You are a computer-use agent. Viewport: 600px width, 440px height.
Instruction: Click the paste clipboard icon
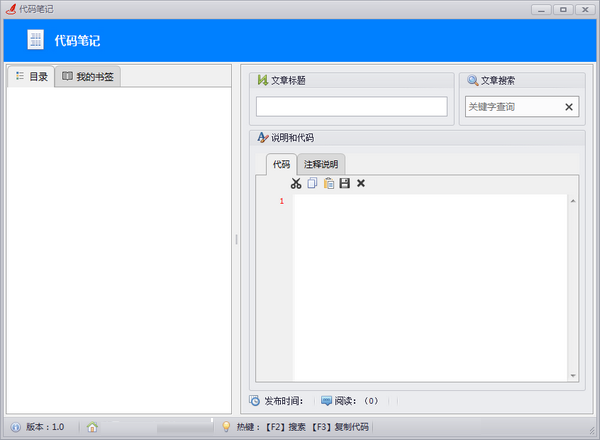pos(329,183)
